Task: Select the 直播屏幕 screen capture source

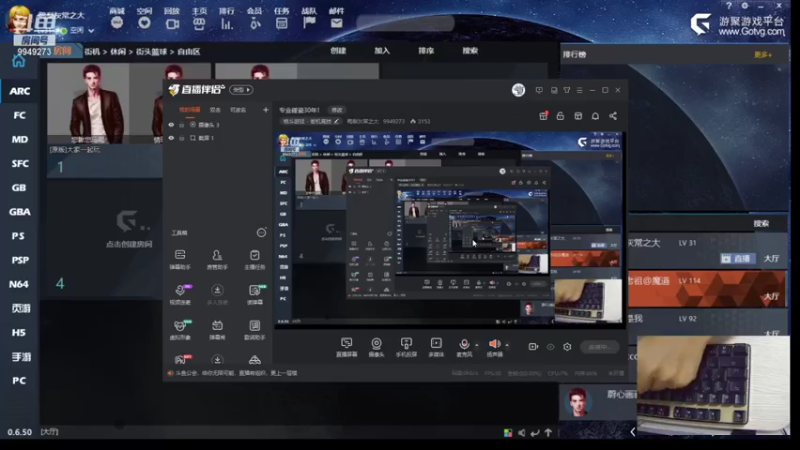Action: tap(346, 347)
